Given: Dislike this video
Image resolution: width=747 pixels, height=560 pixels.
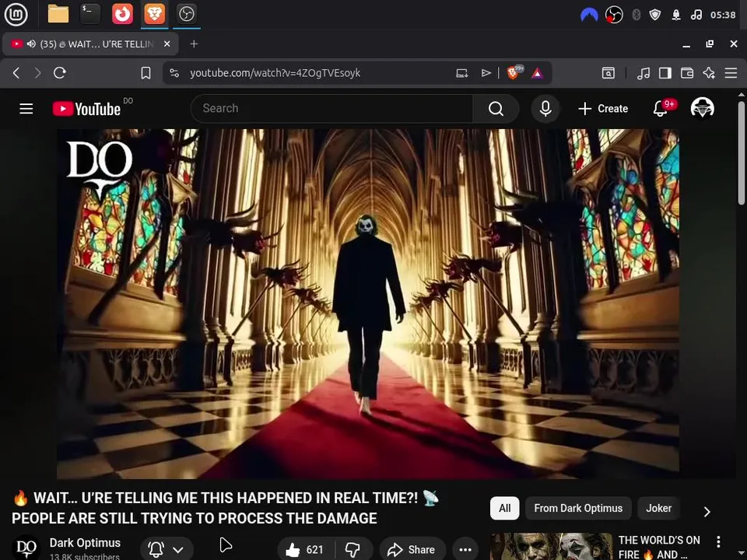Looking at the screenshot, I should coord(353,550).
